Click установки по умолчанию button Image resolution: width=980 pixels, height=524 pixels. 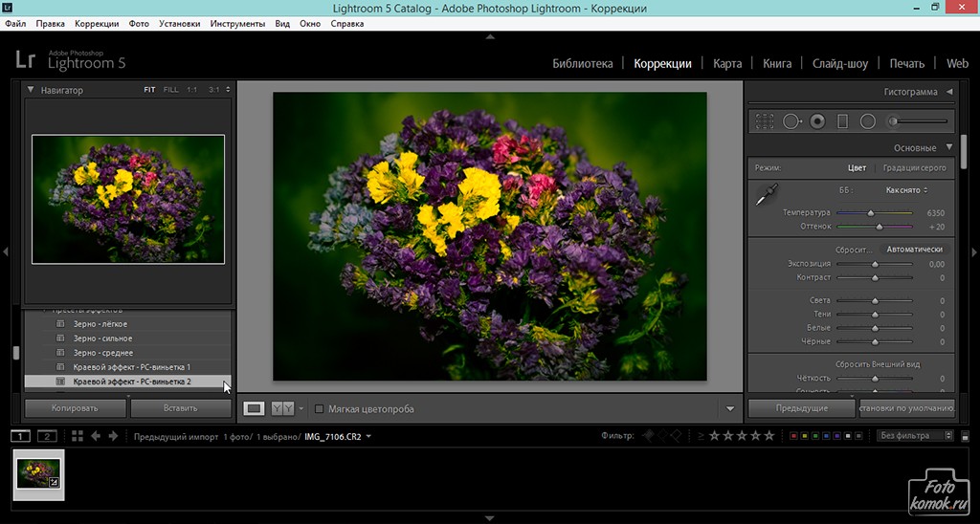point(907,408)
